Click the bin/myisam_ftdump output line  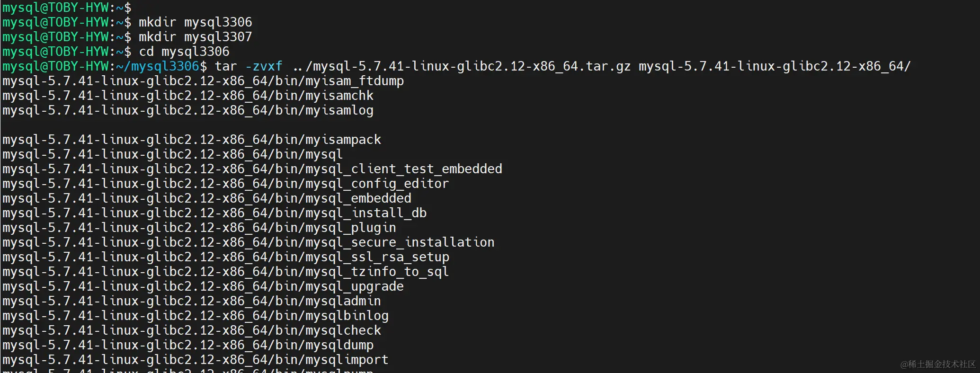[203, 81]
